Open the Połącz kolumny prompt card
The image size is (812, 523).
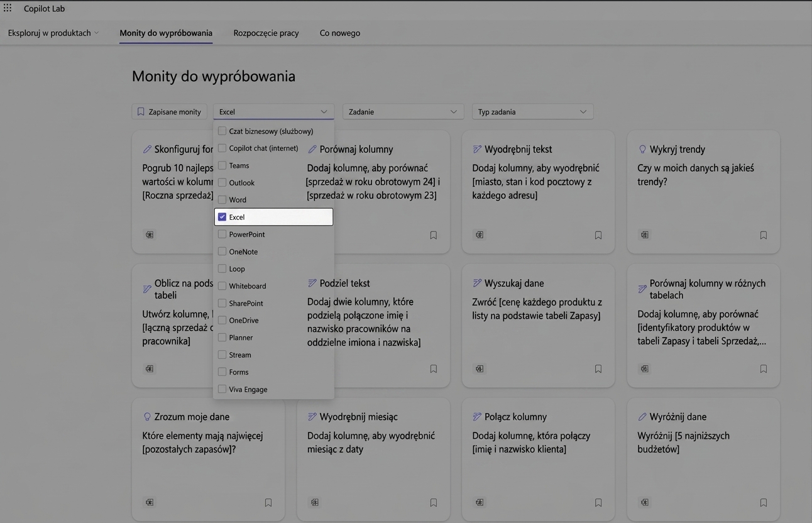(538, 460)
